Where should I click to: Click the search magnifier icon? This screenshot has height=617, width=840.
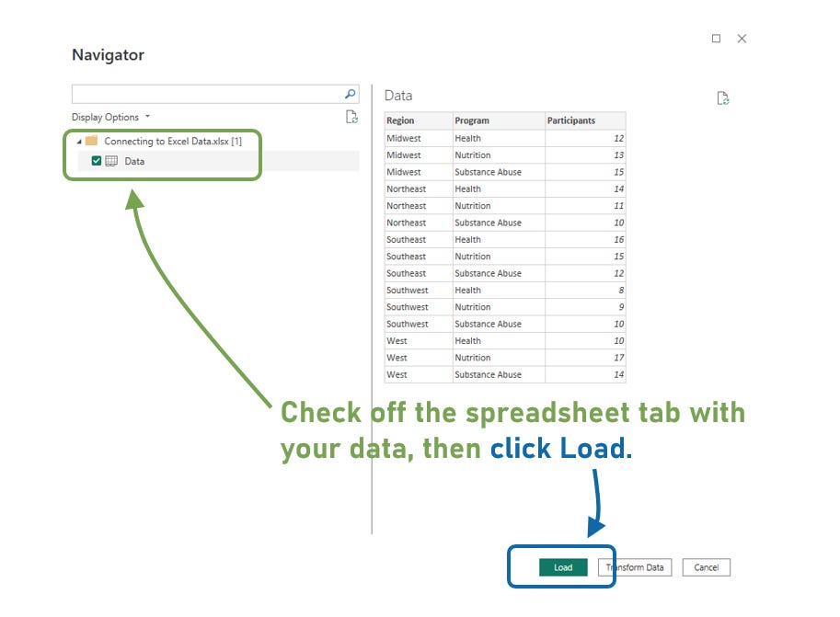(350, 93)
